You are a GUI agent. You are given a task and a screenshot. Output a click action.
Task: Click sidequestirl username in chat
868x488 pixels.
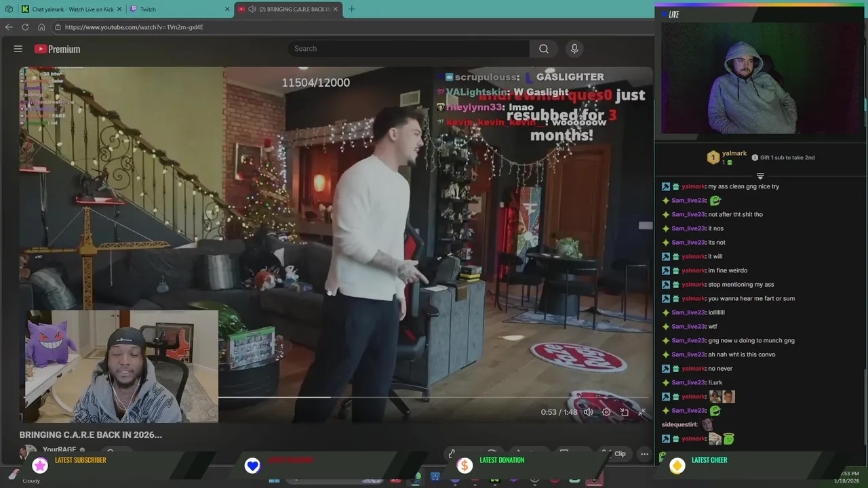coord(679,425)
